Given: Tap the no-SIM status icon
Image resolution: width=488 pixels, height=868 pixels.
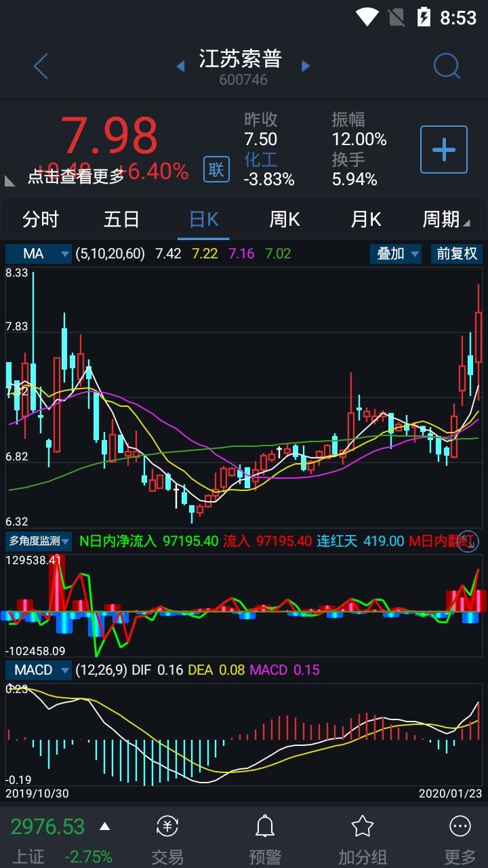Looking at the screenshot, I should pyautogui.click(x=396, y=17).
